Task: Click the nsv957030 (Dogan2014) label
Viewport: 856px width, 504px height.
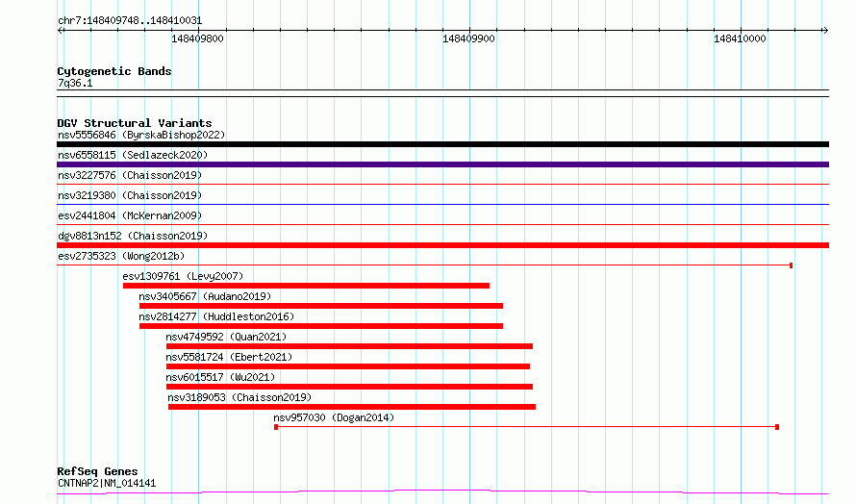Action: (x=334, y=417)
